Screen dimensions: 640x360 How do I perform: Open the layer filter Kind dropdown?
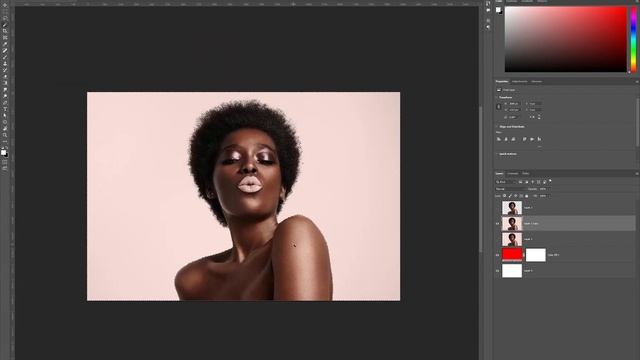506,182
